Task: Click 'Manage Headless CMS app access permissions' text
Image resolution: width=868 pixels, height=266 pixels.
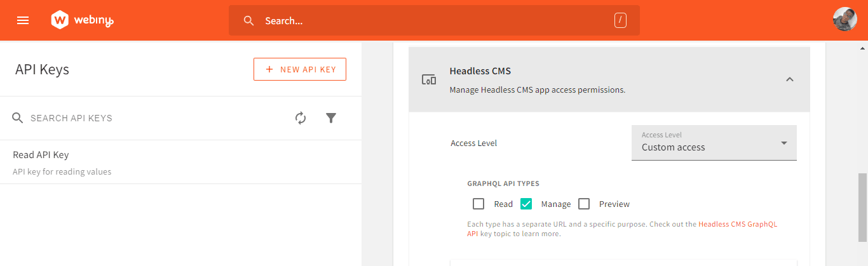Action: tap(538, 90)
